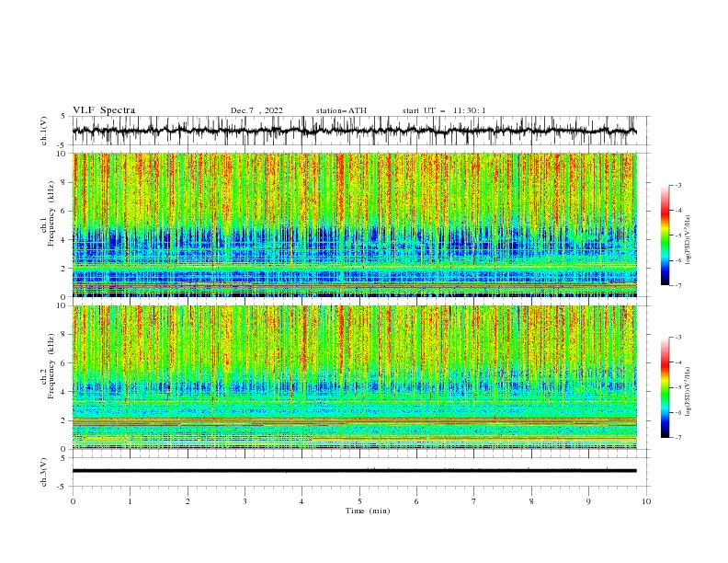This screenshot has height=563, width=728.
Task: Click tick label 10 on the Time axis
Action: [x=646, y=501]
